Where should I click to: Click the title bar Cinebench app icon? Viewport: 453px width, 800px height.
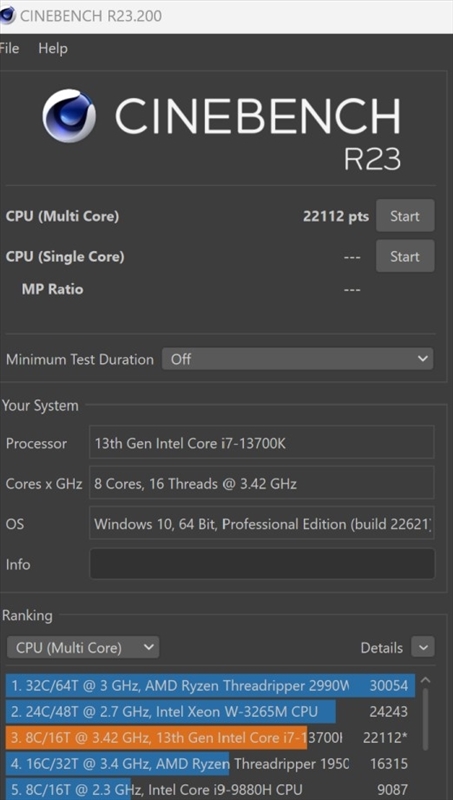click(7, 16)
